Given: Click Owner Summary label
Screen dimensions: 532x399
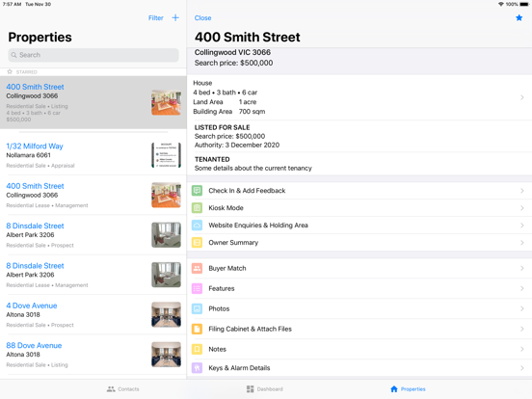Looking at the screenshot, I should (x=233, y=242).
